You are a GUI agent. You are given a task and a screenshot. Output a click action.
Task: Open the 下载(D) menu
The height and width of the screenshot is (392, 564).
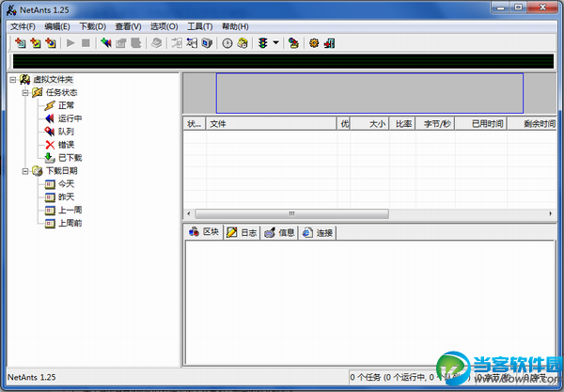tap(92, 26)
